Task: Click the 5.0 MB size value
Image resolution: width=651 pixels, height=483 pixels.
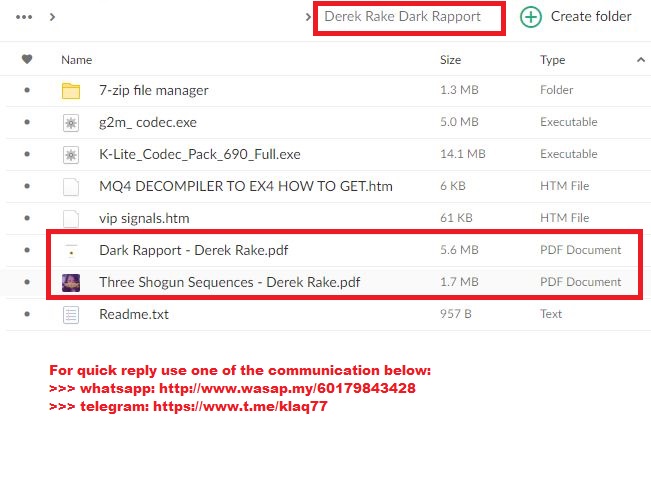Action: point(459,122)
